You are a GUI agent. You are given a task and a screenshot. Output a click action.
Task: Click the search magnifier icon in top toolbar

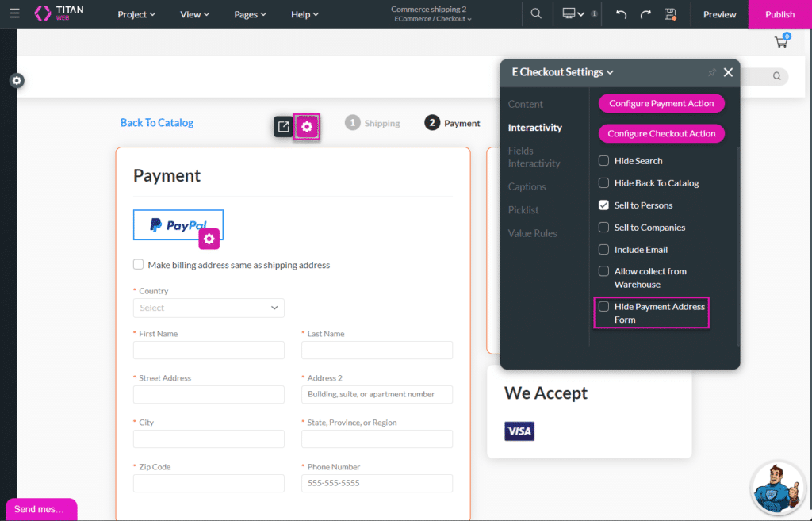click(x=536, y=14)
